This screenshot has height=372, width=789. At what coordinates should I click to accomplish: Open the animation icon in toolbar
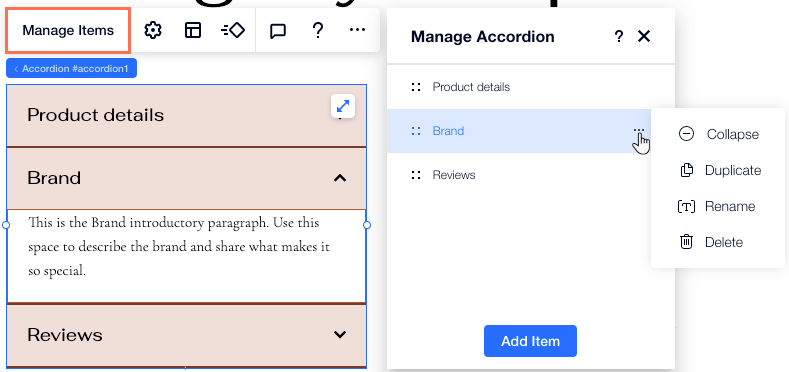pyautogui.click(x=232, y=30)
